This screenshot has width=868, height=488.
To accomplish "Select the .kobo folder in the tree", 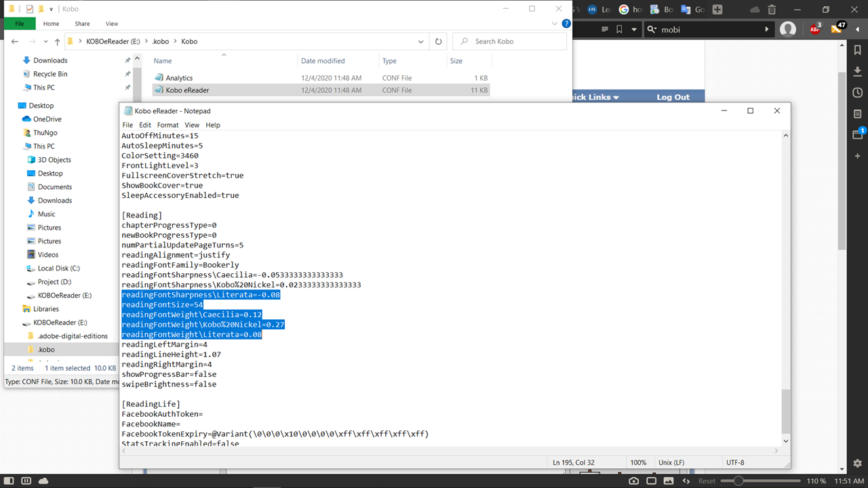I will click(x=46, y=350).
